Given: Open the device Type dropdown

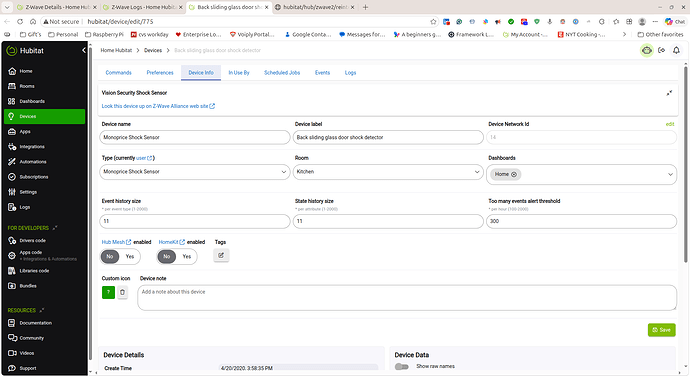Looking at the screenshot, I should pyautogui.click(x=195, y=172).
